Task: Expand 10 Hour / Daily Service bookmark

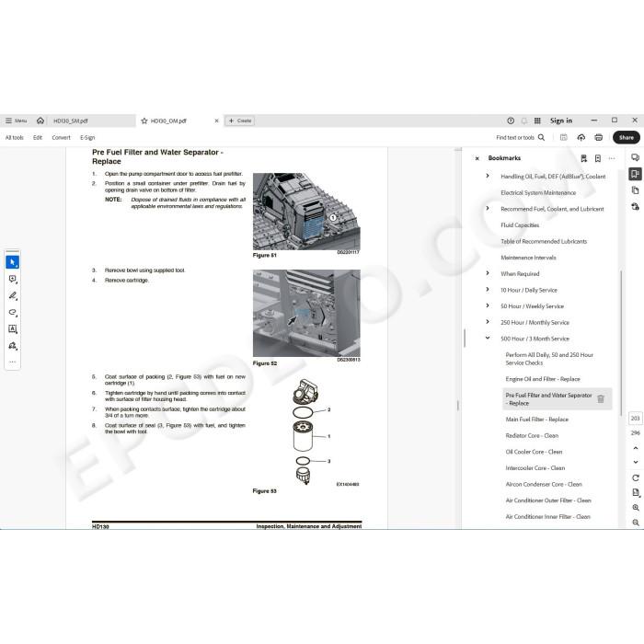Action: pos(488,290)
